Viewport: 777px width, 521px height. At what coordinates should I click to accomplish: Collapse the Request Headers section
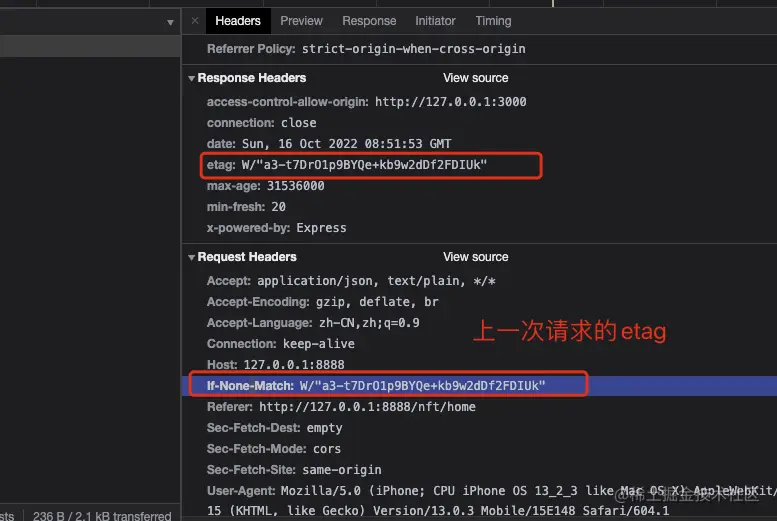[191, 257]
